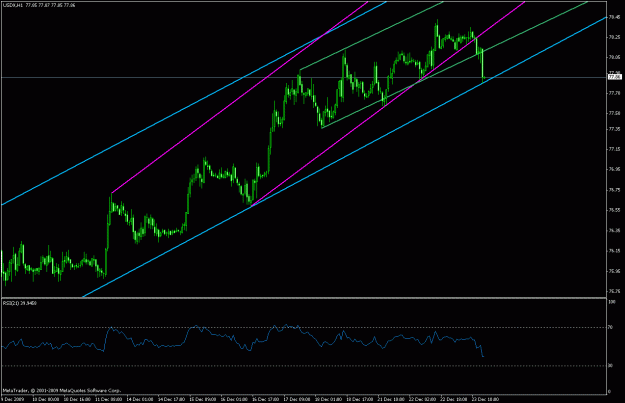
Task: Click the 22 Dec 02:00 time label
Action: tap(423, 399)
